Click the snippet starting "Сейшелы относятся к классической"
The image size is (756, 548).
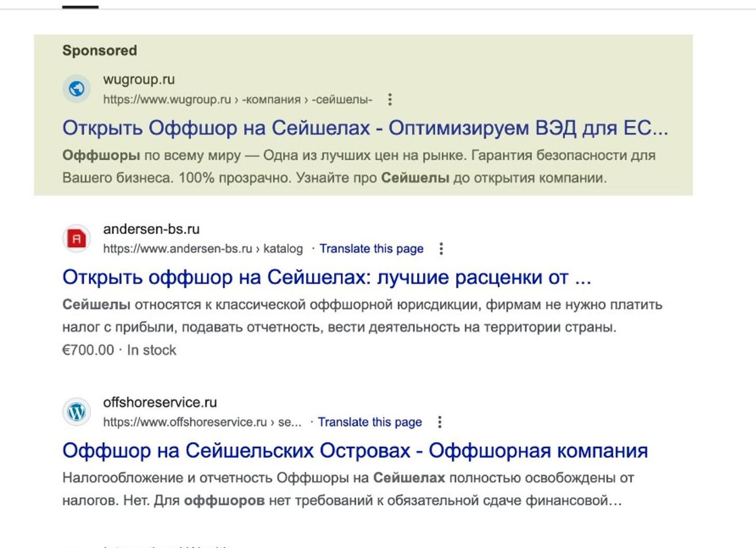(x=362, y=316)
